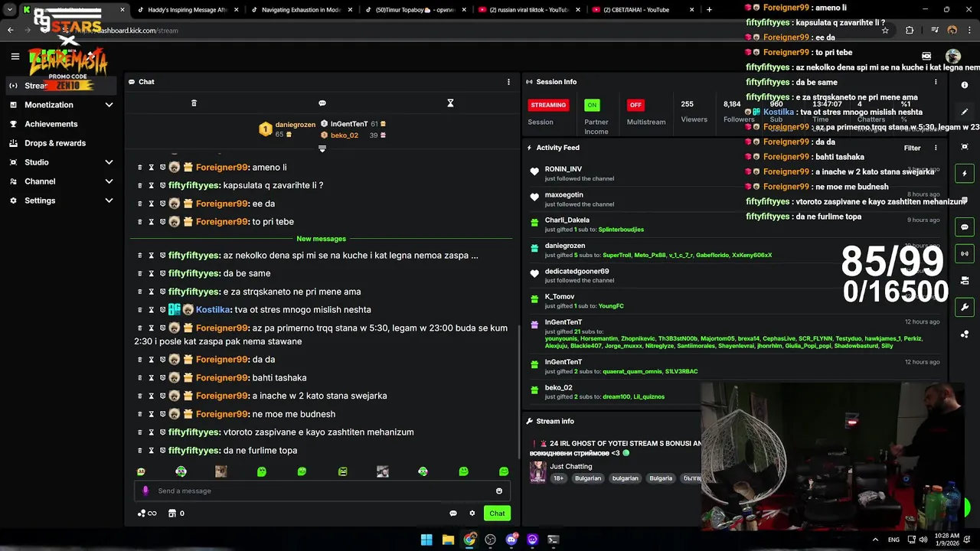This screenshot has width=980, height=551.
Task: Click daniegrozen top gifter on leaderboard
Action: pyautogui.click(x=295, y=125)
